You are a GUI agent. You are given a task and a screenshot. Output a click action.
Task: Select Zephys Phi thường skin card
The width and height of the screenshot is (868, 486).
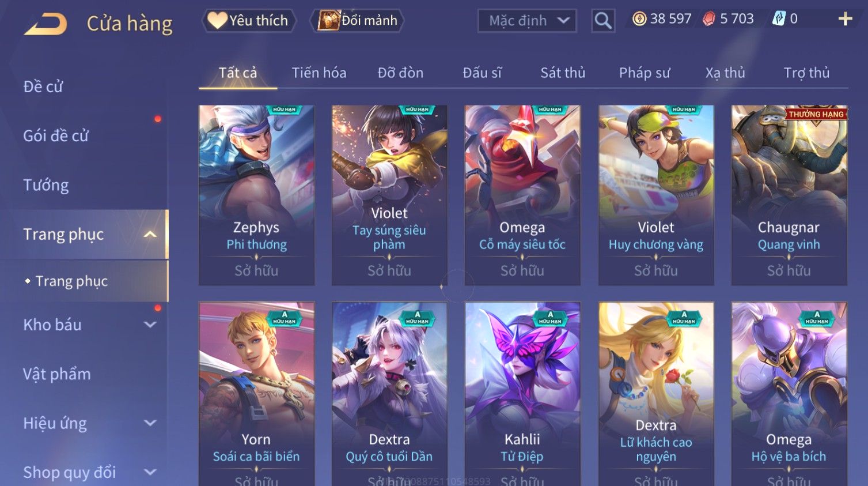[x=256, y=195]
